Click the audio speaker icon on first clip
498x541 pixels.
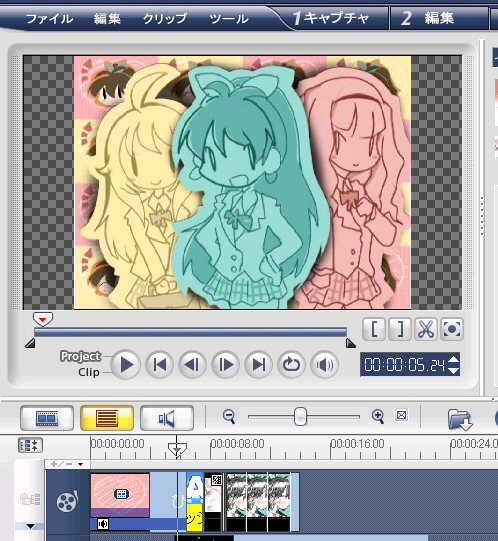[x=103, y=524]
